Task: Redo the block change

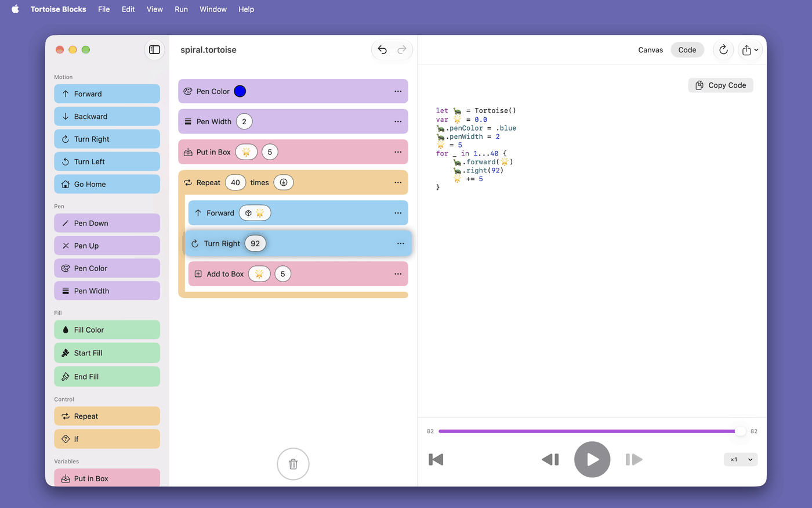Action: [x=401, y=50]
